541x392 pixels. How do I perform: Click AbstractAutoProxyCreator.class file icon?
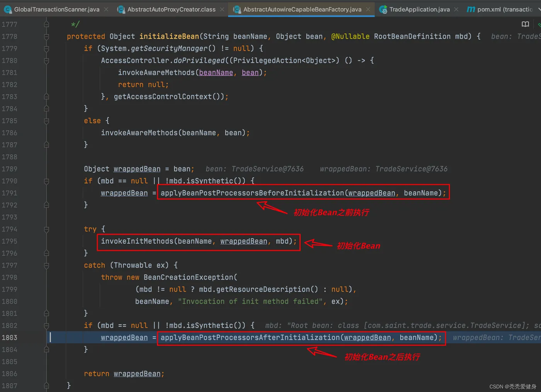(x=121, y=9)
